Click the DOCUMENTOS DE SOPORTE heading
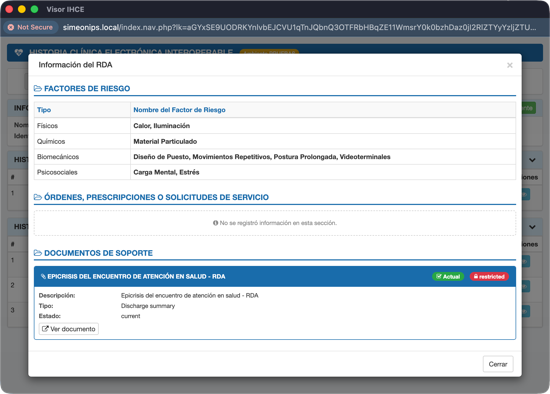The width and height of the screenshot is (550, 394). pyautogui.click(x=98, y=253)
